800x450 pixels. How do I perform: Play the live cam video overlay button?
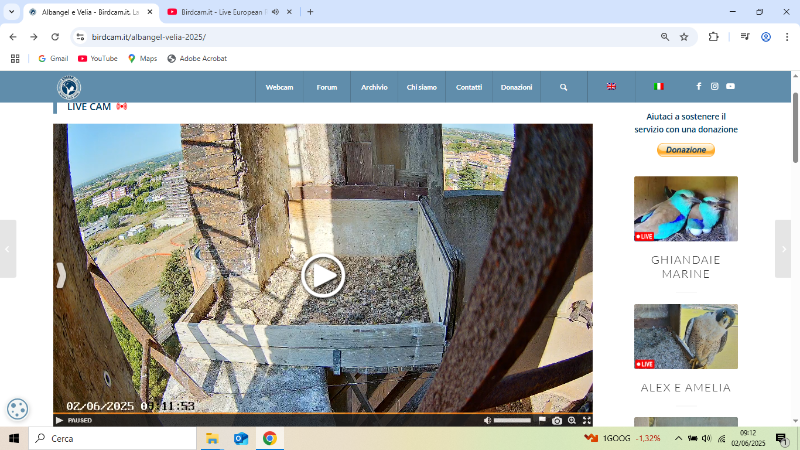(x=323, y=276)
